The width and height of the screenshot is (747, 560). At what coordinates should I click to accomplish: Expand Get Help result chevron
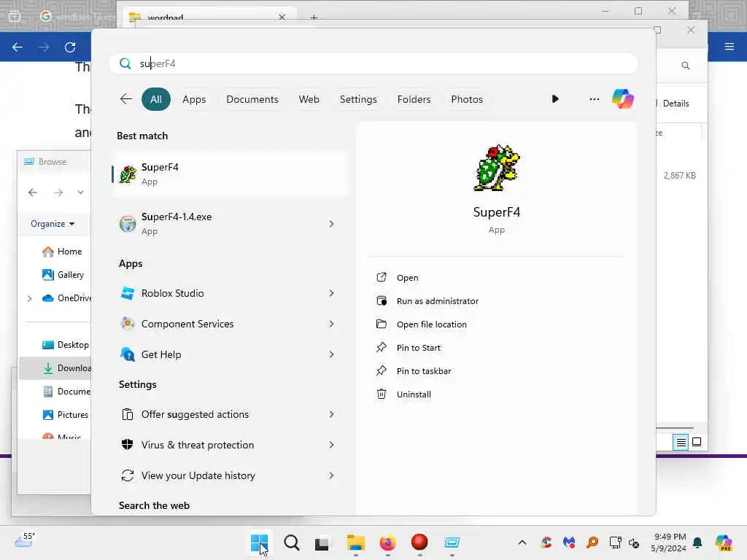click(x=332, y=354)
